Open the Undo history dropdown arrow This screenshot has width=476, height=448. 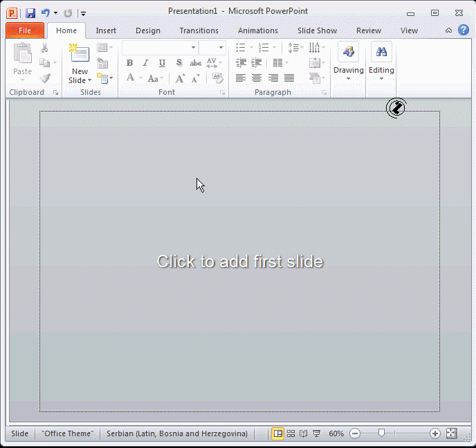tap(55, 12)
